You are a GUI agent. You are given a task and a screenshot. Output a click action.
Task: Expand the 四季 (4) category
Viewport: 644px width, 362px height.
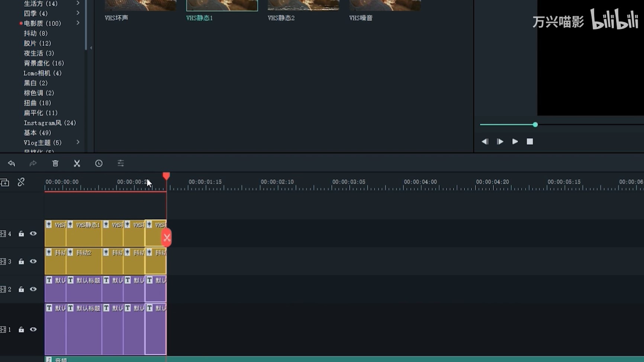click(78, 13)
